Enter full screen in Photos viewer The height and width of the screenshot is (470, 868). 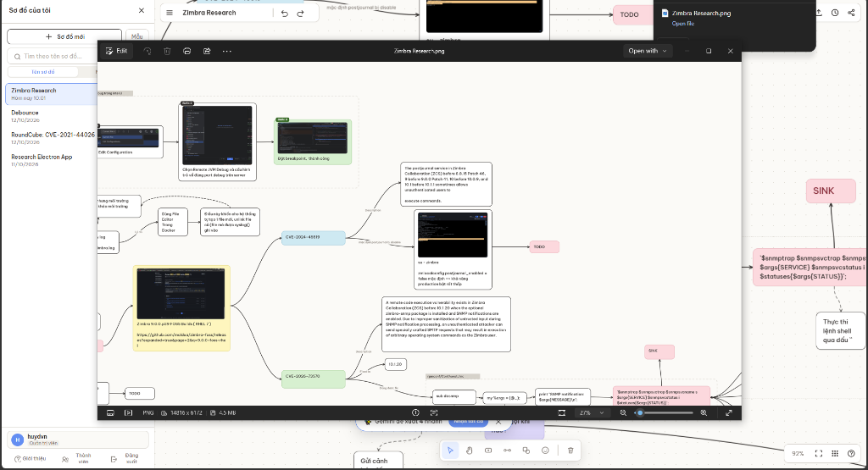click(x=729, y=412)
